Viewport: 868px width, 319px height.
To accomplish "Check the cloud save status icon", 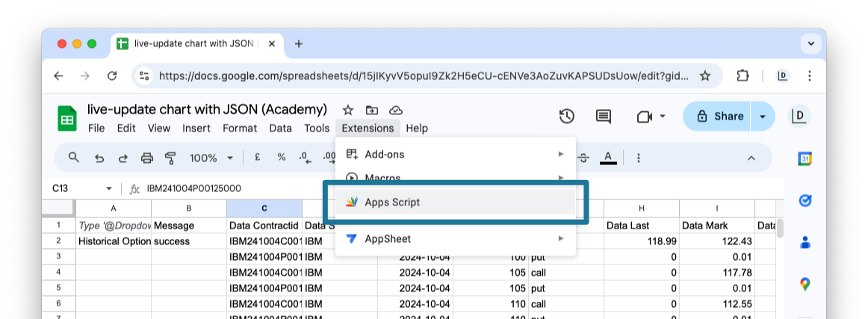I will point(396,110).
